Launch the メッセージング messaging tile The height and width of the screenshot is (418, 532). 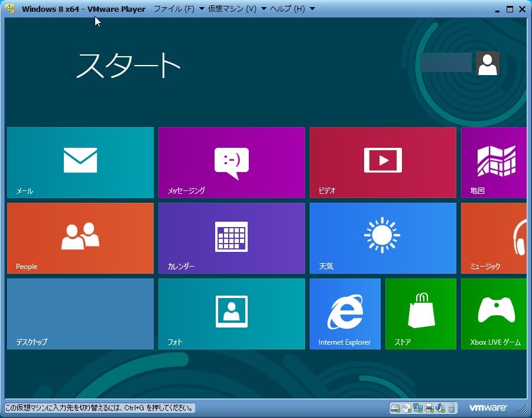click(231, 162)
